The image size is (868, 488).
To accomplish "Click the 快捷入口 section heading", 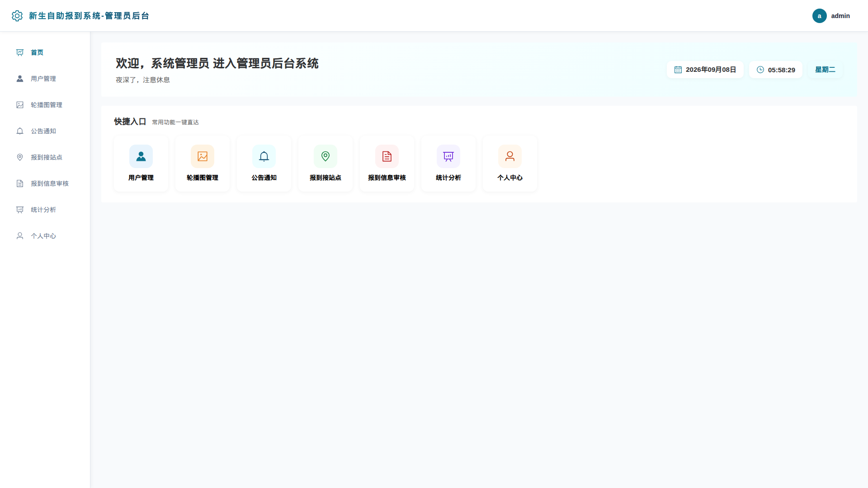I will 130,122.
